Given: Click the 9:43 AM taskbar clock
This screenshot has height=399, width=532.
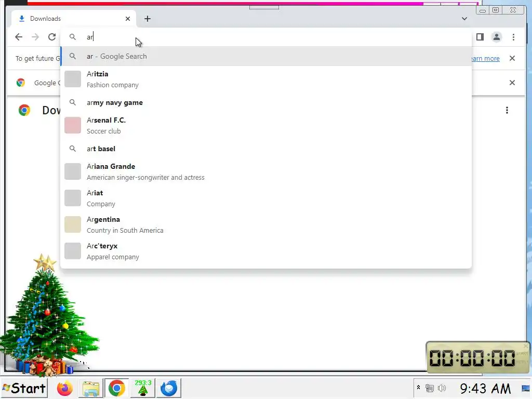Looking at the screenshot, I should 485,389.
